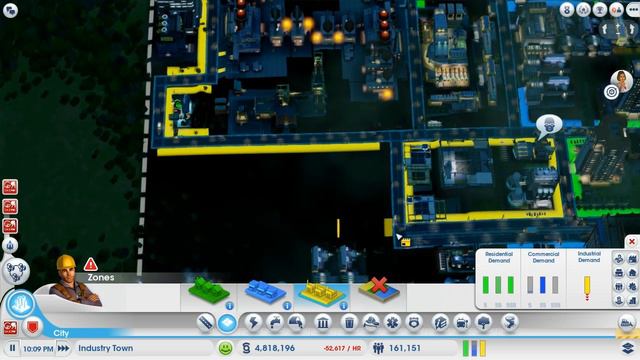Toggle the people filter in the demand panel grid
Screen dimensions: 640x360
619,287
